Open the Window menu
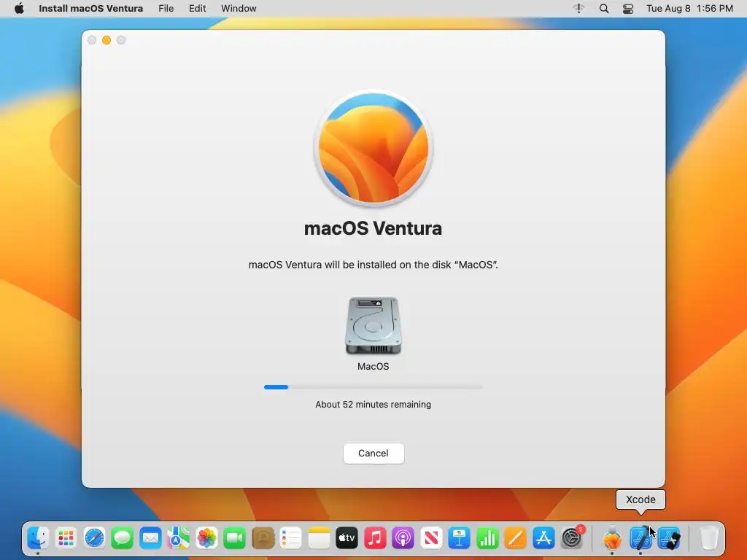747x560 pixels. [239, 9]
